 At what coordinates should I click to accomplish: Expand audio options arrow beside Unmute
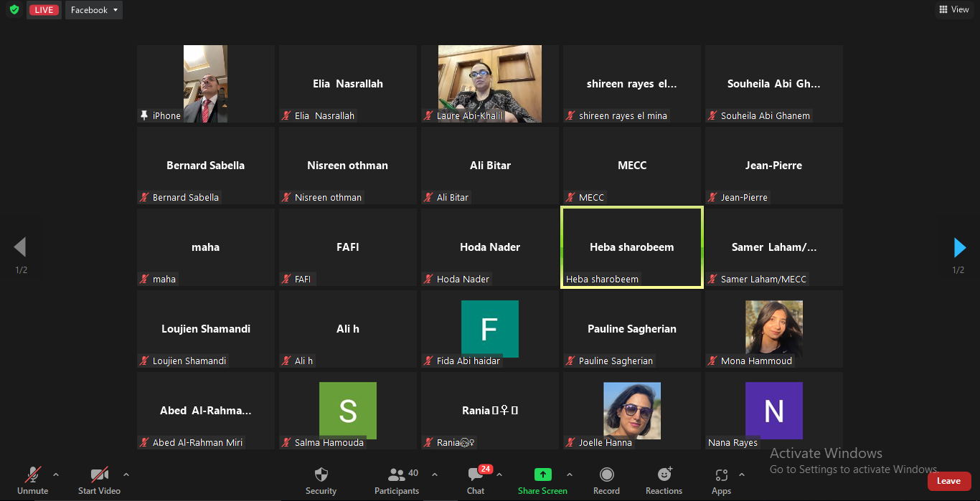coord(56,474)
